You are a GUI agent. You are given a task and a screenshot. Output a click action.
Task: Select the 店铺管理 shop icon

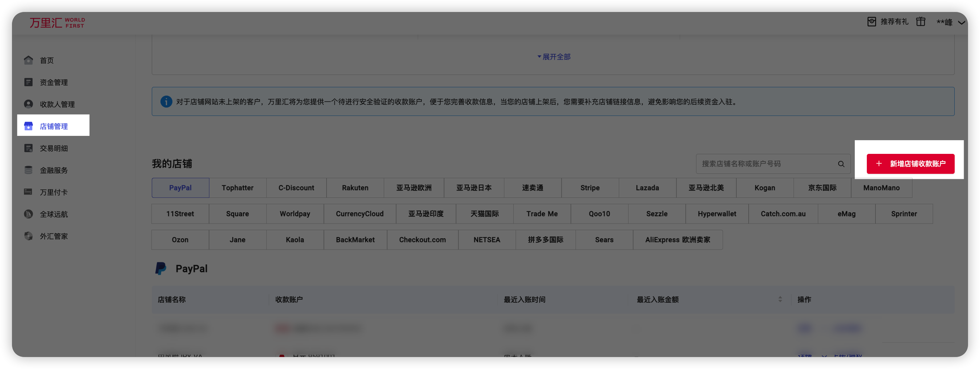tap(29, 126)
